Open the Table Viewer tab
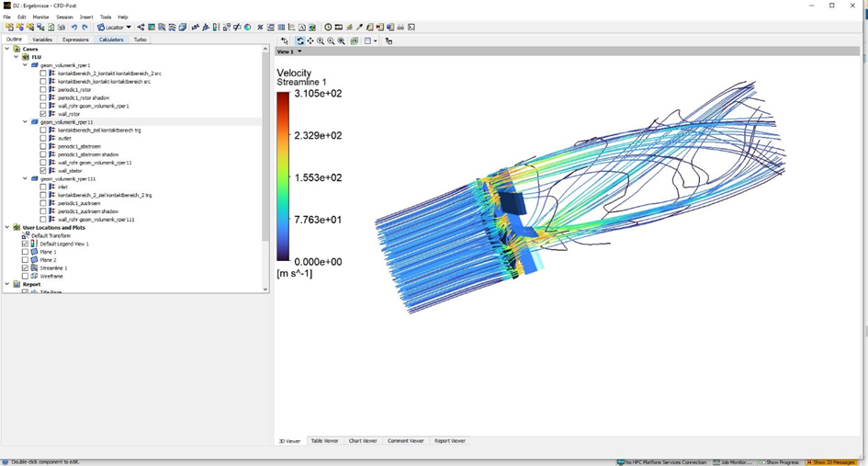Screen dimensions: 868x466 [324, 441]
